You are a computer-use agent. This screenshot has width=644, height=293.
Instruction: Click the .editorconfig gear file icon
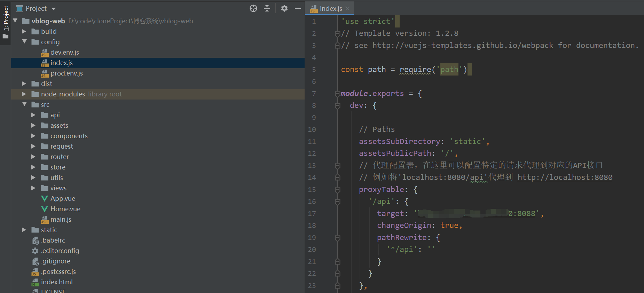coord(35,251)
